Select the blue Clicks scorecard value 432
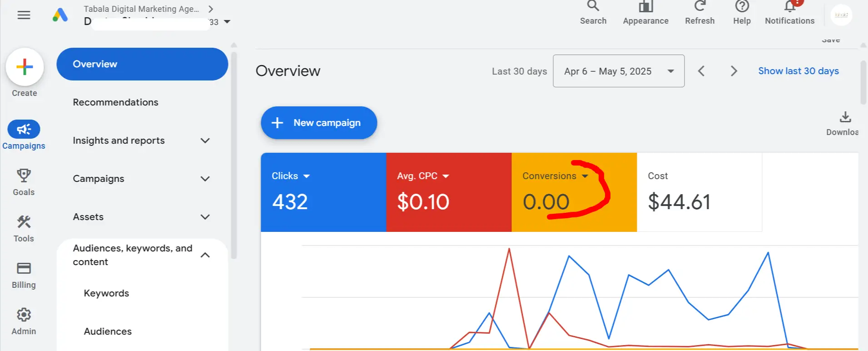This screenshot has width=868, height=351. point(290,202)
